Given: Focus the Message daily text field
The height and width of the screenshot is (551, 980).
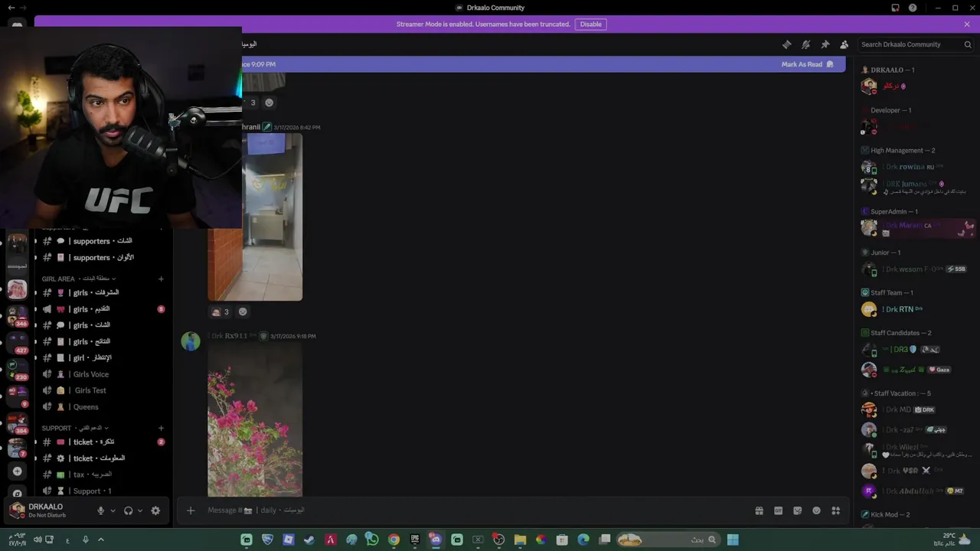Looking at the screenshot, I should (x=475, y=510).
